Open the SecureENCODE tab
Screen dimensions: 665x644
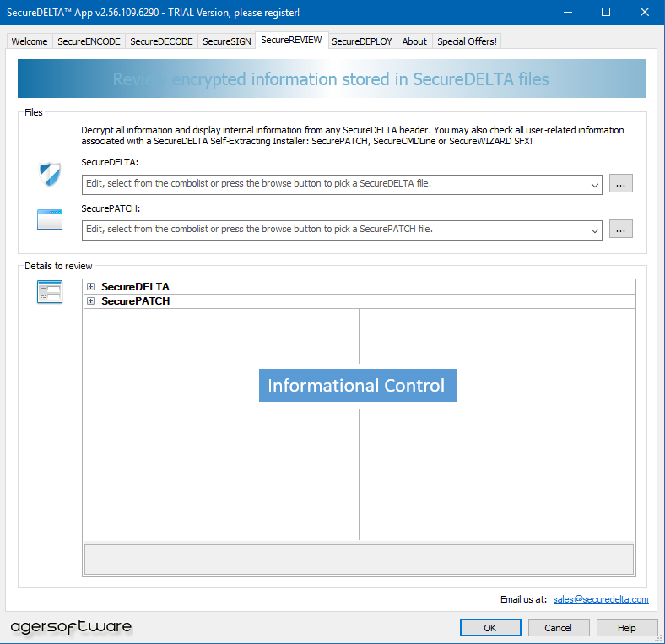click(x=89, y=41)
